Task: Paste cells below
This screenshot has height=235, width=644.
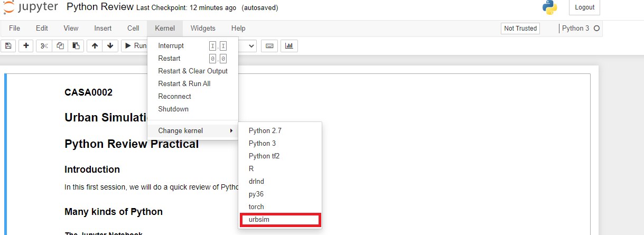Action: pyautogui.click(x=76, y=46)
